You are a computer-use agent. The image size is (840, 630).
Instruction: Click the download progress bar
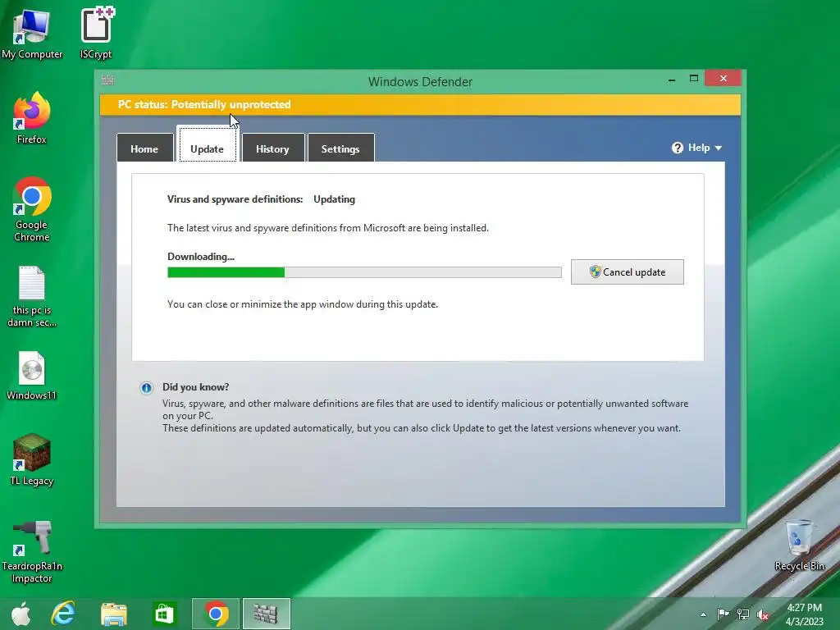[364, 272]
